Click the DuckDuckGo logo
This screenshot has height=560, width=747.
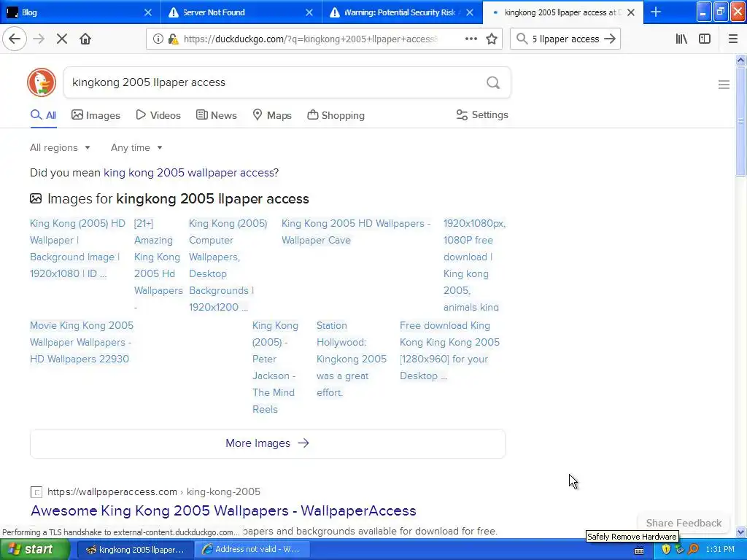(x=42, y=82)
